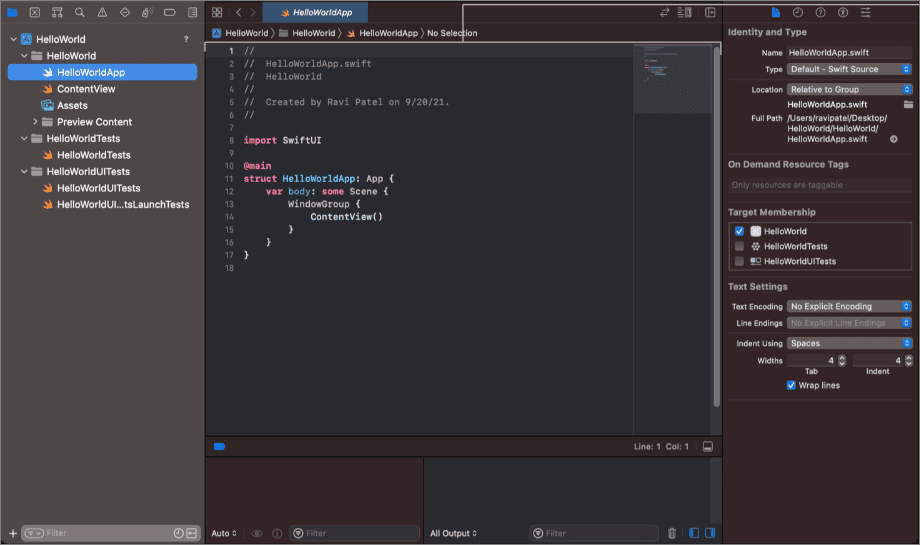
Task: Switch to Source Control navigator
Action: [x=35, y=13]
